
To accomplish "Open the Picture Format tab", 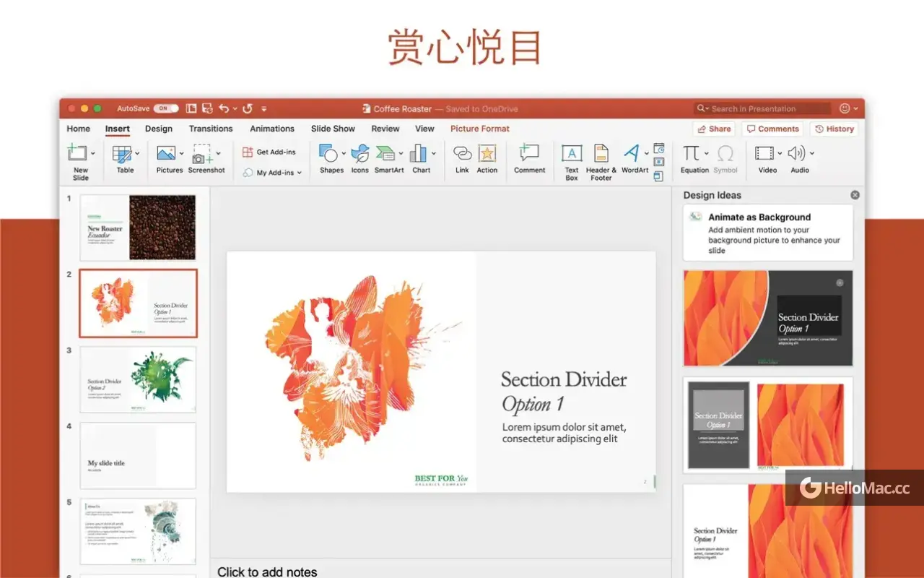I will pos(480,129).
